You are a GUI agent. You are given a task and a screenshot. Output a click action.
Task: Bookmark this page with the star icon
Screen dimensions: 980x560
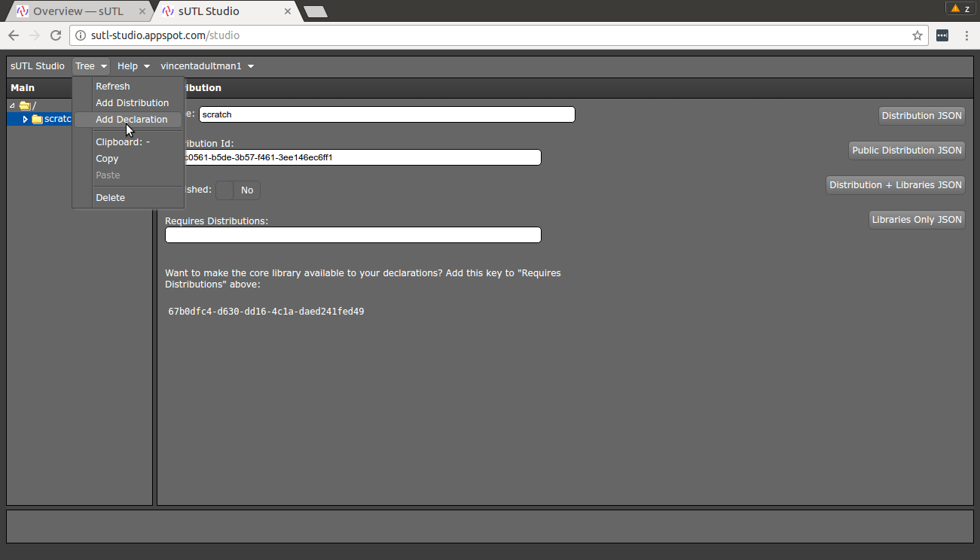tap(917, 35)
